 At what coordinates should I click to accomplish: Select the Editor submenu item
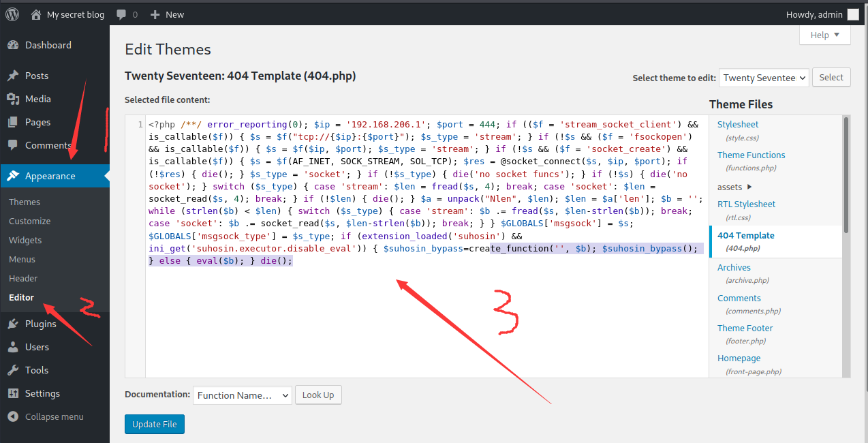click(x=21, y=297)
